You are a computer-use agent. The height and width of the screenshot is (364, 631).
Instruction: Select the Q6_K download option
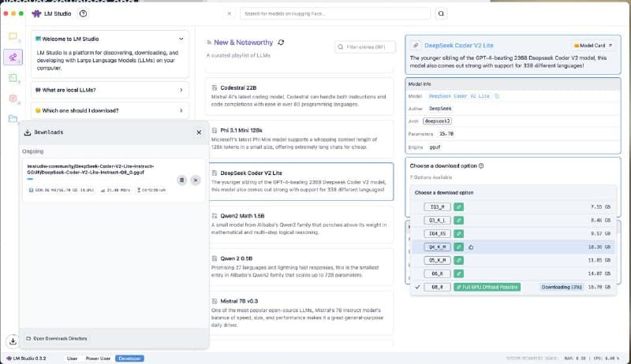[x=513, y=273]
